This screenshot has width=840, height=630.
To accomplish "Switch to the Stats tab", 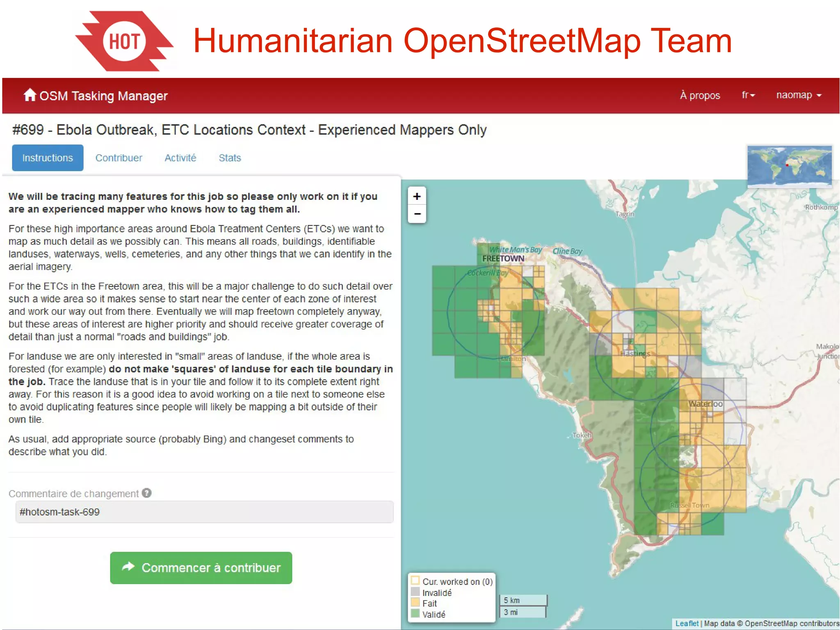I will pos(230,158).
